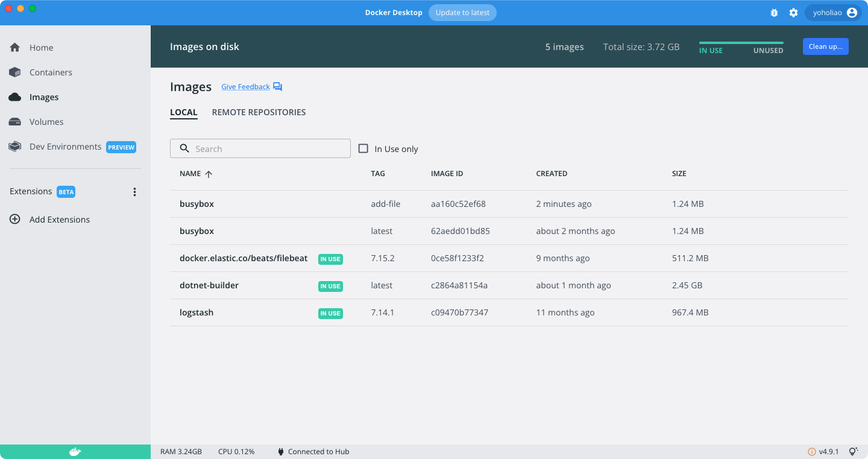The width and height of the screenshot is (868, 459).
Task: Click the Docker whale icon in the footer
Action: tap(75, 451)
